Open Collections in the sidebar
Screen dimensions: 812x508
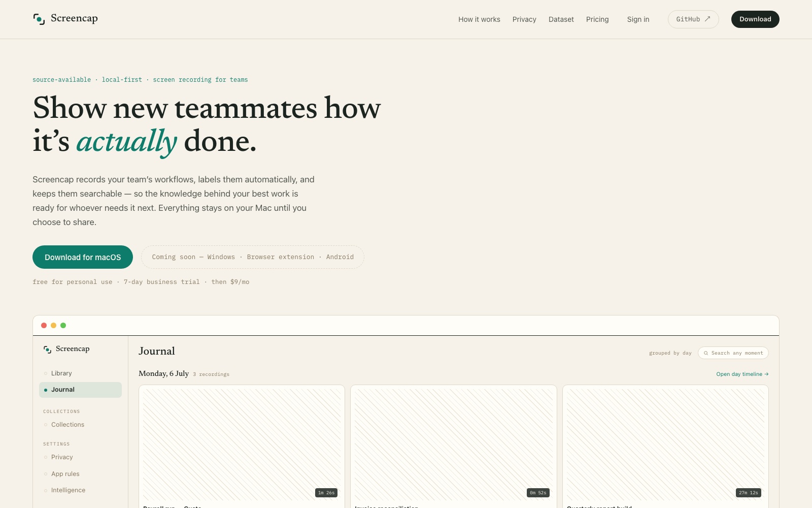[80, 425]
